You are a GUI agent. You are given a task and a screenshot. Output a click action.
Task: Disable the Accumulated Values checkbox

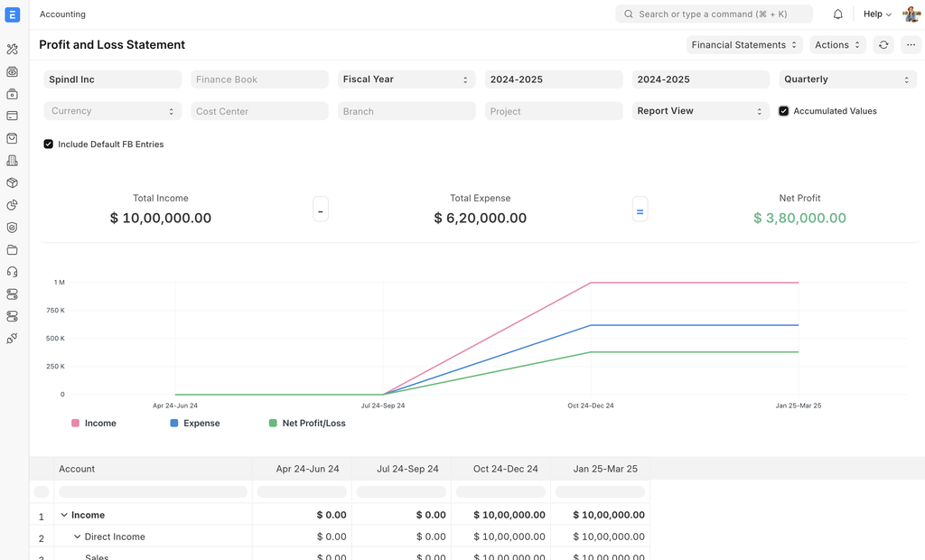pos(784,111)
